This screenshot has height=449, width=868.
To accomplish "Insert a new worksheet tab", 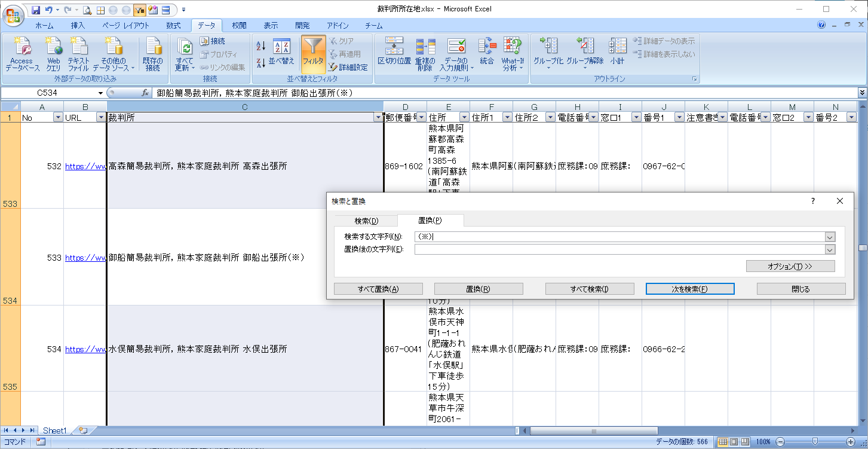I will 83,430.
